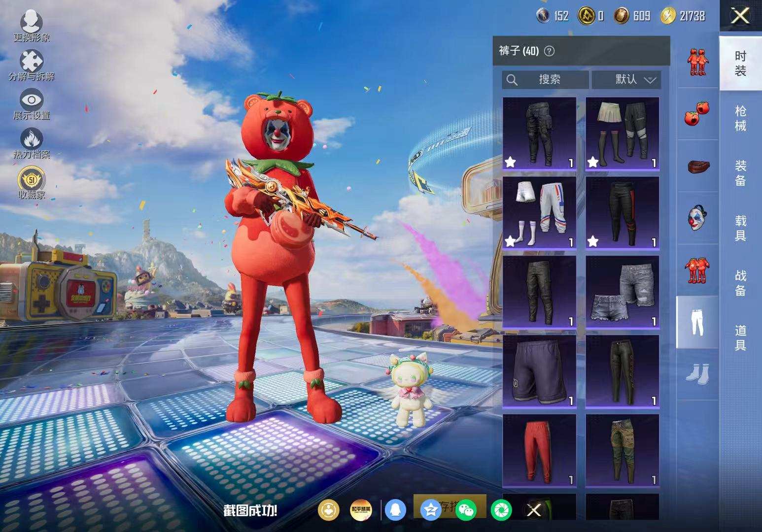Switch to the 道具 tab
This screenshot has height=532, width=762.
[740, 338]
